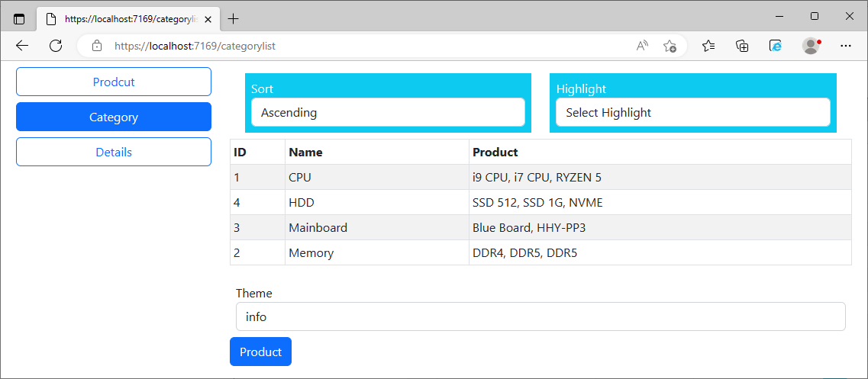Image resolution: width=868 pixels, height=379 pixels.
Task: Open the Favorites list icon
Action: pos(708,46)
